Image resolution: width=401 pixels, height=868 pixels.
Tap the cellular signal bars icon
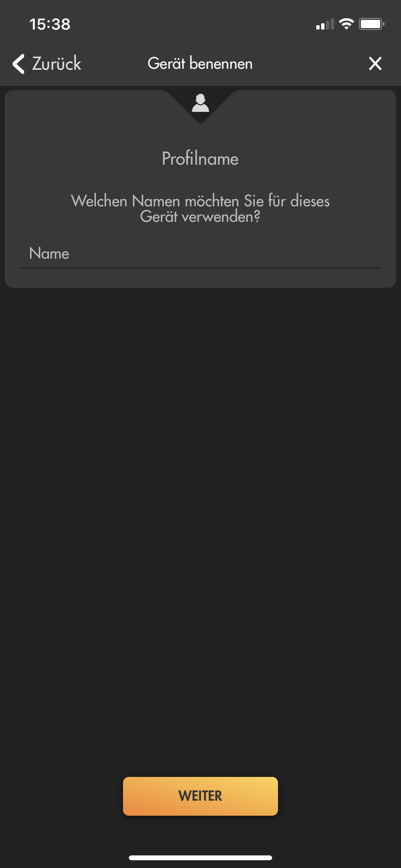[325, 24]
